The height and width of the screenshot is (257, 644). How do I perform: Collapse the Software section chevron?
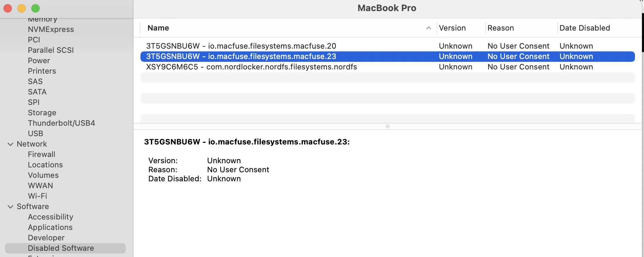coord(10,207)
